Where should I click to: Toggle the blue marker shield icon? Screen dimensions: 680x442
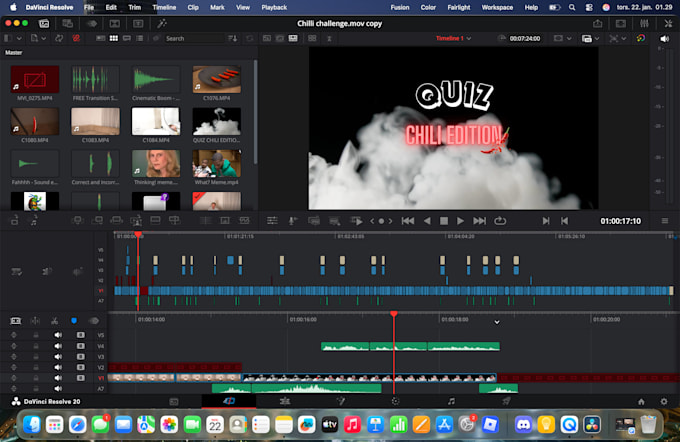point(74,321)
